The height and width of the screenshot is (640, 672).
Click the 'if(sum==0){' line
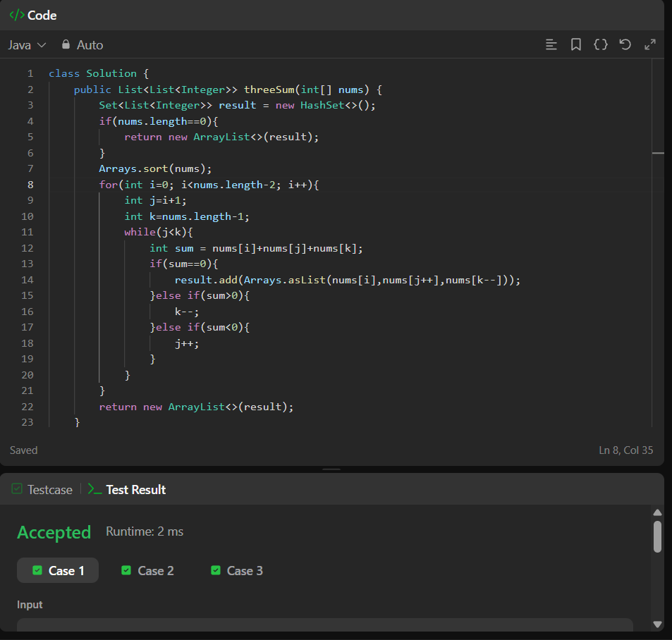[183, 264]
